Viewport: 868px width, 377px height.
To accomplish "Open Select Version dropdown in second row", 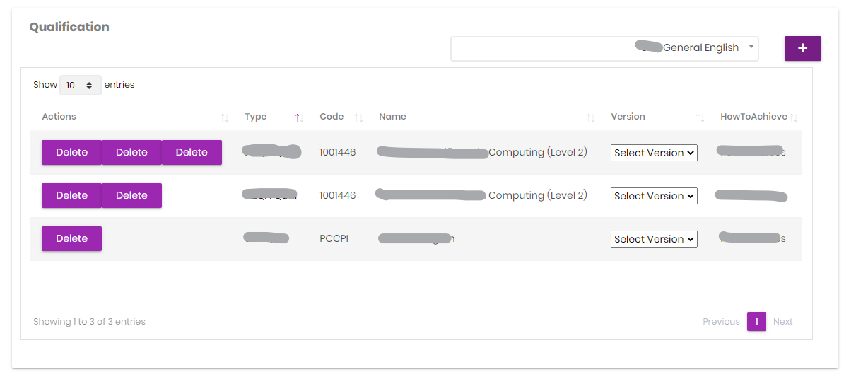I will click(x=654, y=196).
